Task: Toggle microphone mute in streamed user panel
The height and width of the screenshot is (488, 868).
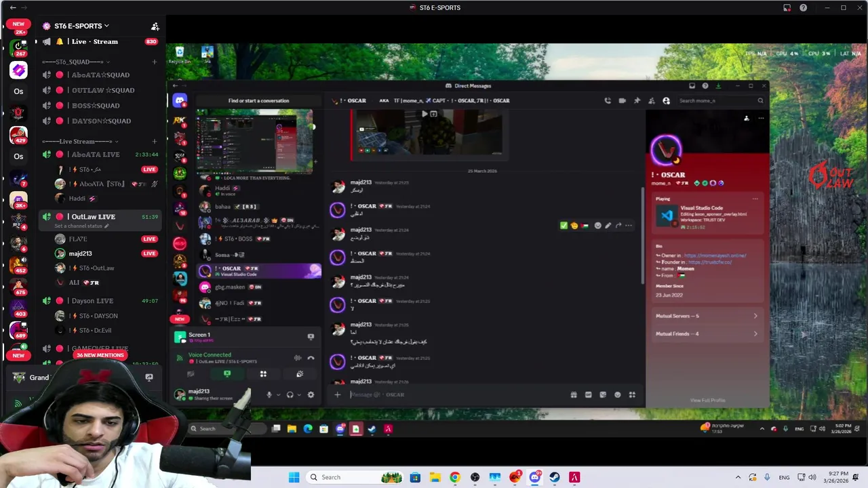Action: coord(269,394)
